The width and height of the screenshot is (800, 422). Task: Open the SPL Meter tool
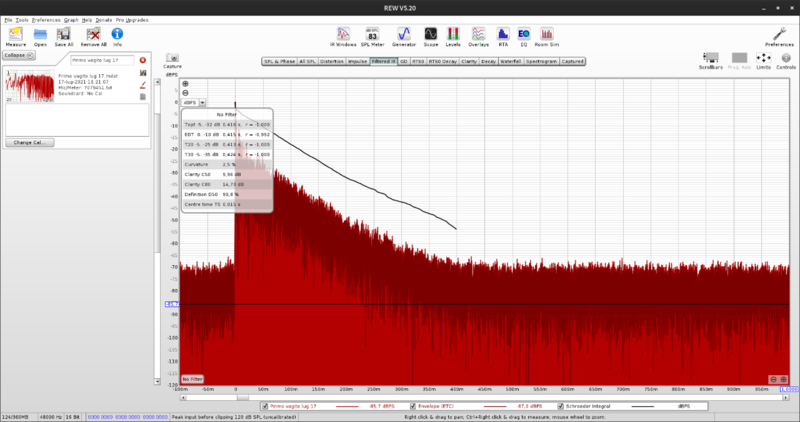pyautogui.click(x=372, y=35)
